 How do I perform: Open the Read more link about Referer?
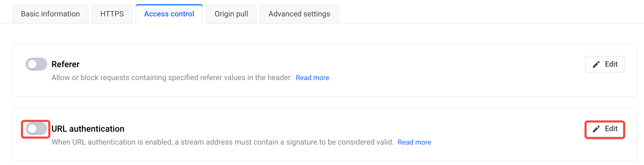point(312,78)
